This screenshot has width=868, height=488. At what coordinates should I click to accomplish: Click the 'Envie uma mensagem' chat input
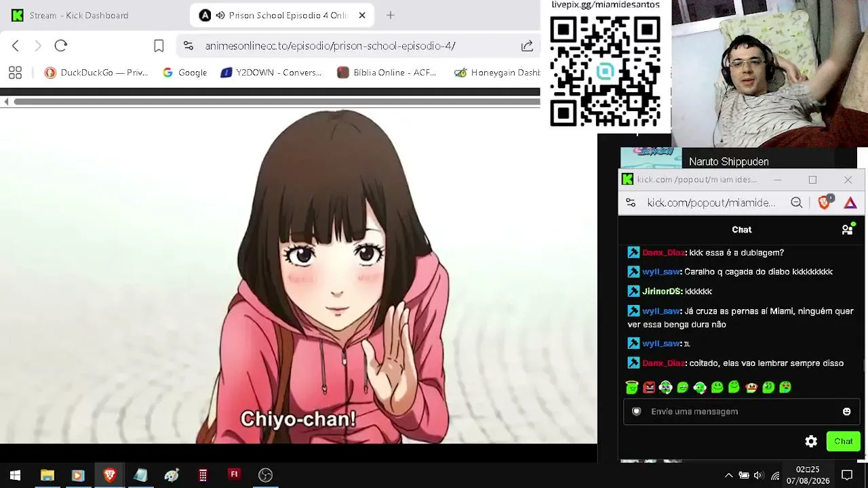pos(740,411)
